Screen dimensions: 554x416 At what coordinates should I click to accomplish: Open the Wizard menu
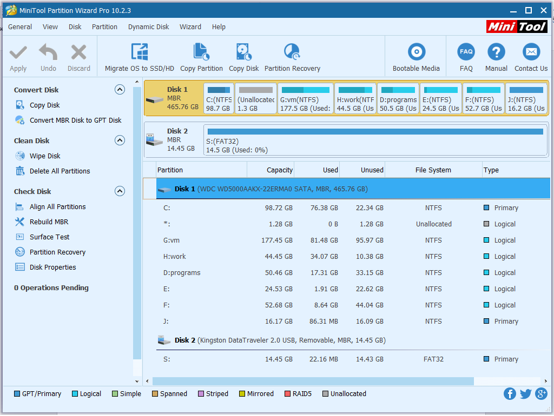pos(190,27)
